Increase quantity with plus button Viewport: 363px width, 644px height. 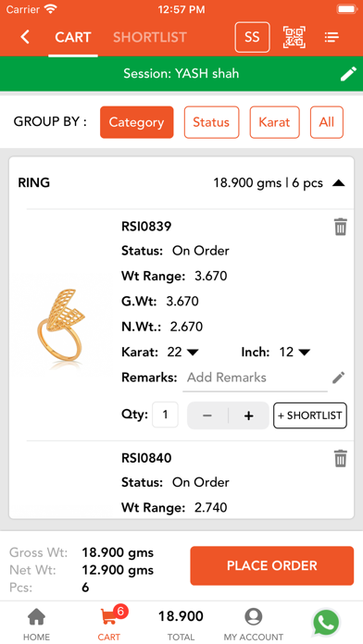(x=249, y=415)
